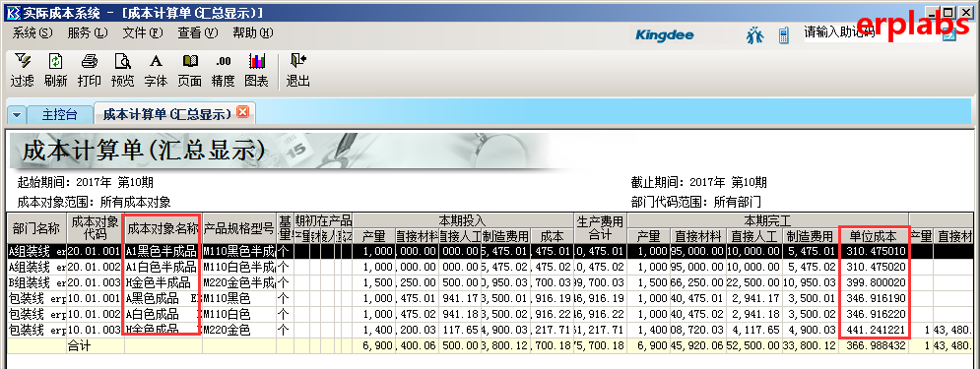Close the 成本计算单(汇总显示) tab
The image size is (980, 369).
[242, 112]
